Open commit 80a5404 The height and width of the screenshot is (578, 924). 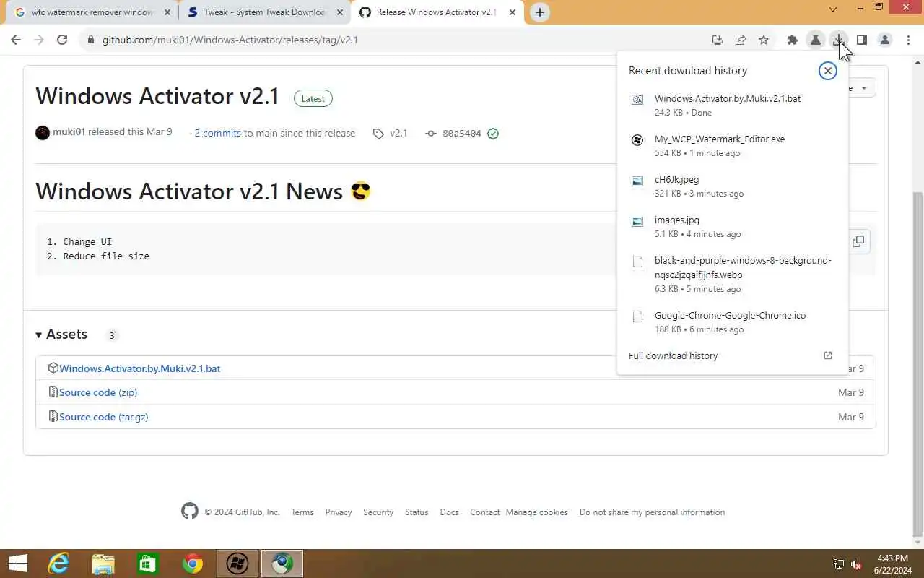click(461, 133)
